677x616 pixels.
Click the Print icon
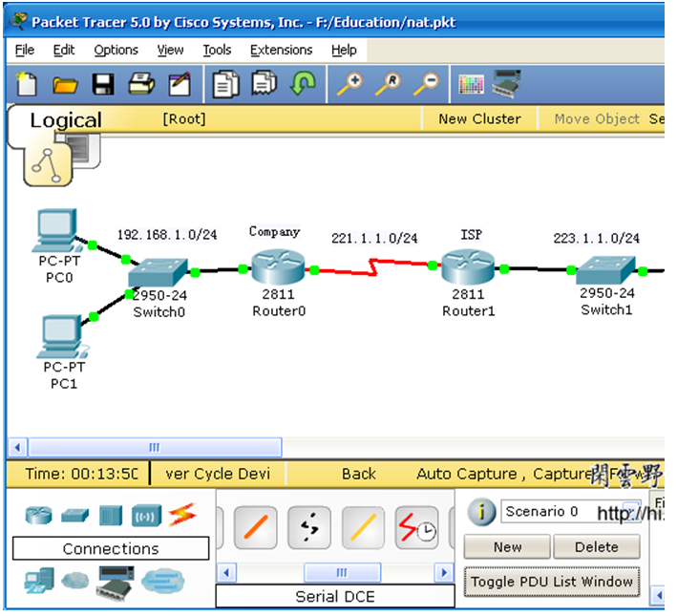141,84
